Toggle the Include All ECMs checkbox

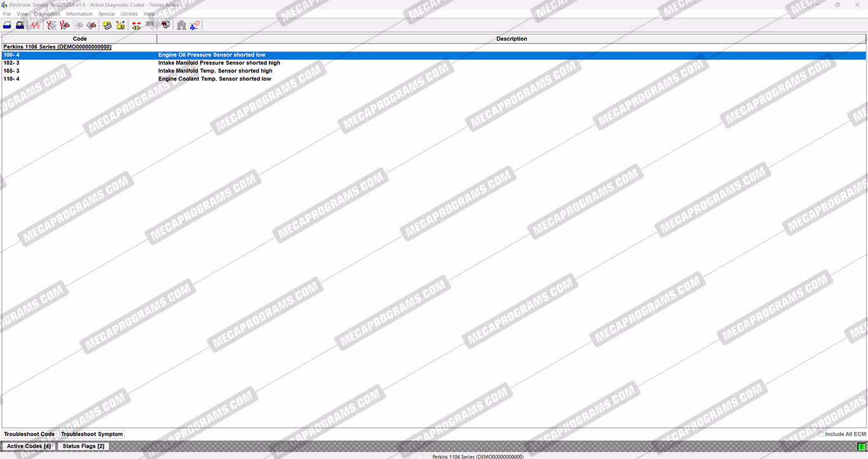point(821,434)
